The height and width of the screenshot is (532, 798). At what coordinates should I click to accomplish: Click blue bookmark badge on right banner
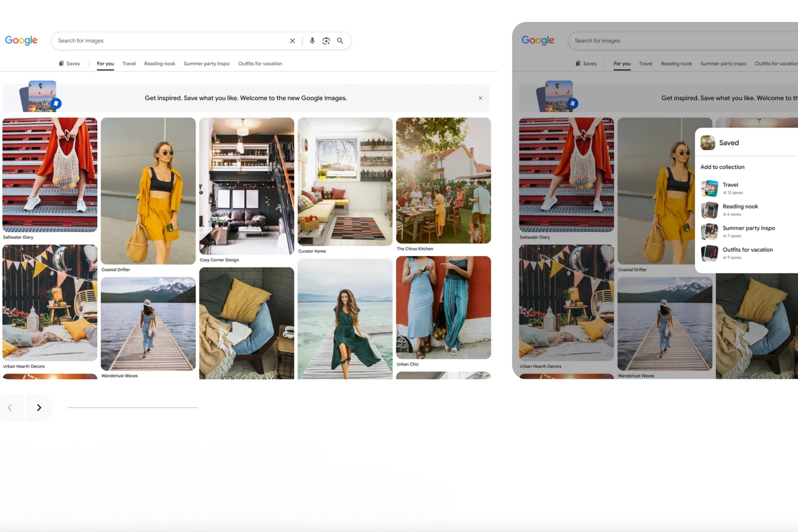(x=573, y=104)
